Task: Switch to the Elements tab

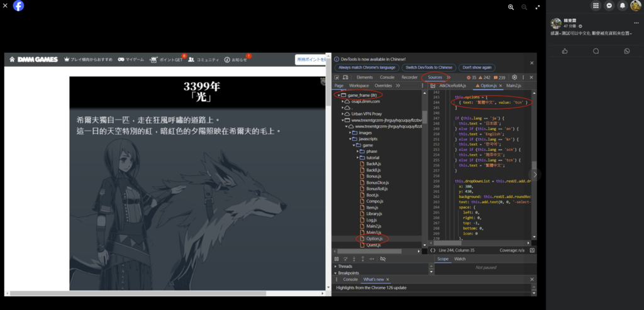Action: (x=365, y=77)
